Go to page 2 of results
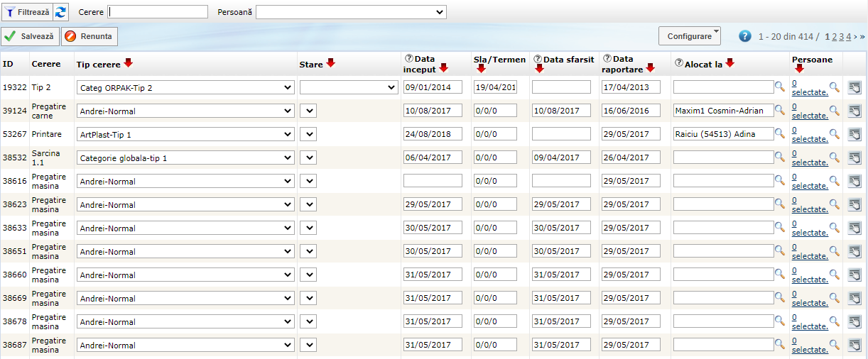The height and width of the screenshot is (359, 868). tap(834, 36)
